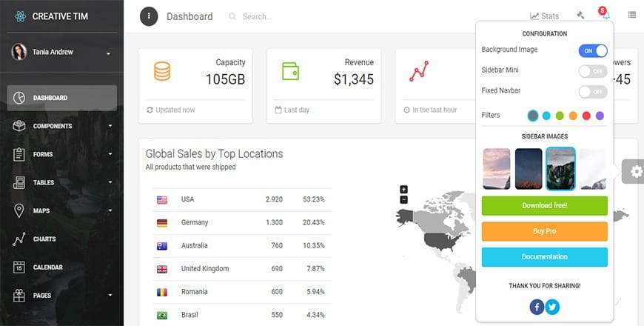Enable the Fixed Navbar switch
The image size is (644, 326).
click(593, 92)
